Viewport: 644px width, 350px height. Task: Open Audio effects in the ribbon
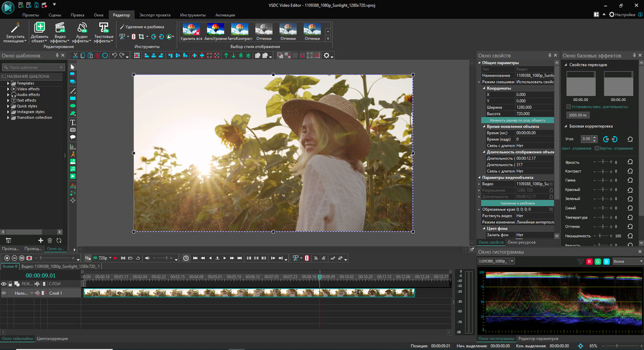[x=82, y=32]
